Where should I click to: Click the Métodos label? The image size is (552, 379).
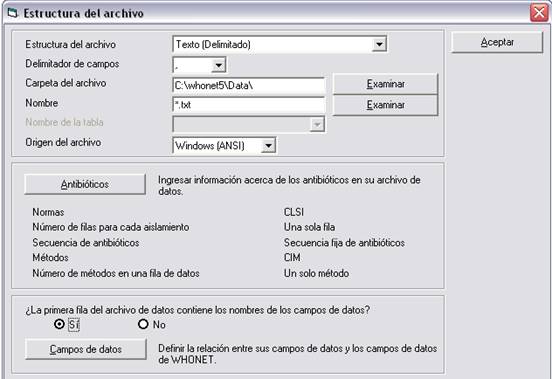point(50,258)
